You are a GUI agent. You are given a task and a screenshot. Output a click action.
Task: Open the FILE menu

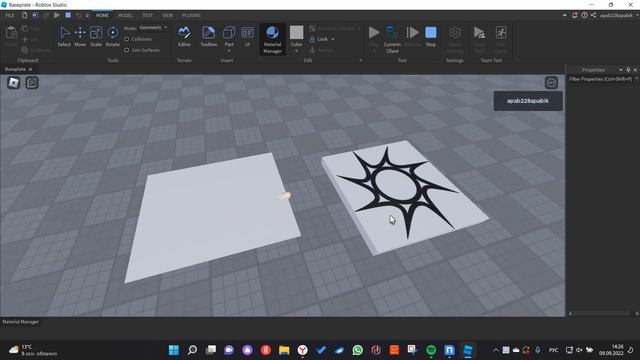pyautogui.click(x=10, y=15)
